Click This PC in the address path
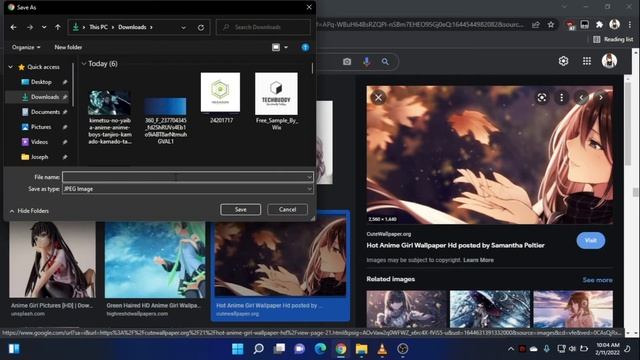This screenshot has height=360, width=640. click(x=98, y=27)
